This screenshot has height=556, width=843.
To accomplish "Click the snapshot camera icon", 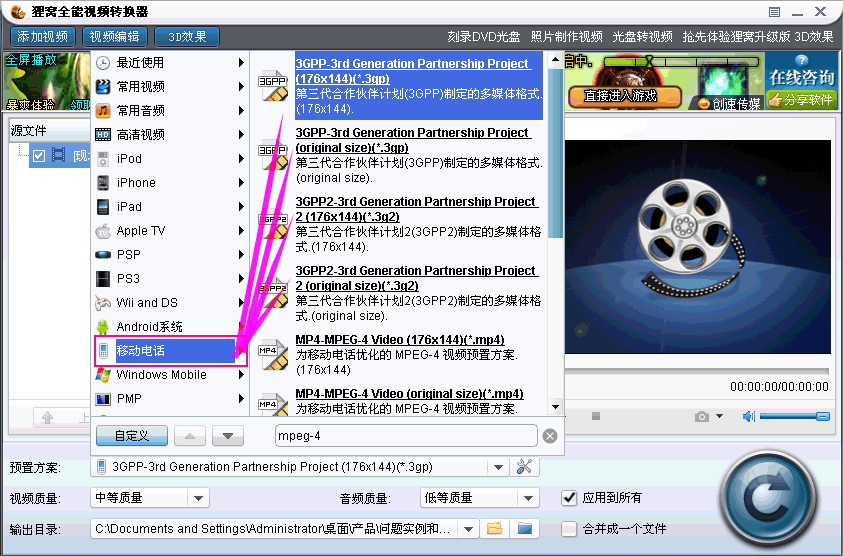I will (702, 417).
